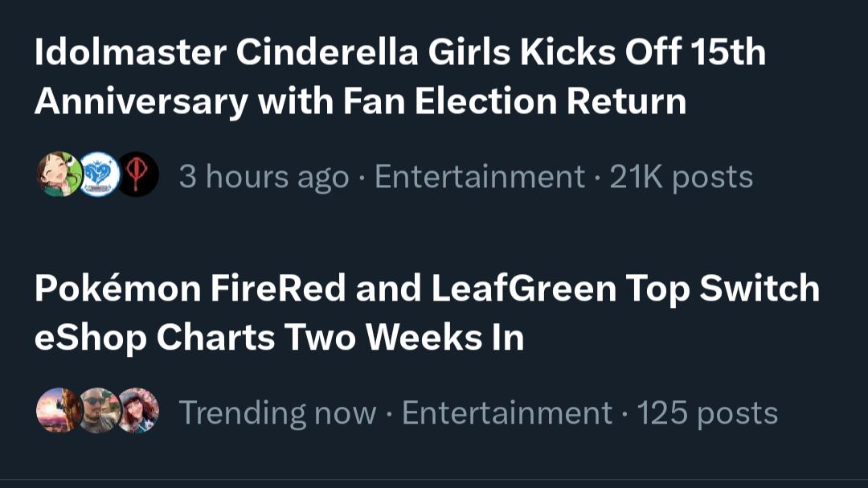This screenshot has height=488, width=868.
Task: Open the Pokémon FireRed and LeafGreen headline
Action: click(x=427, y=313)
